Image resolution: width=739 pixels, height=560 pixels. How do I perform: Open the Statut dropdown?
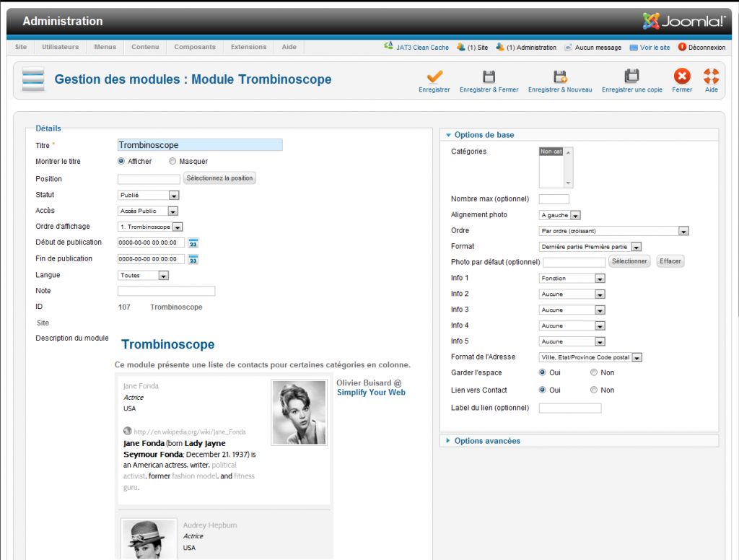click(x=149, y=195)
